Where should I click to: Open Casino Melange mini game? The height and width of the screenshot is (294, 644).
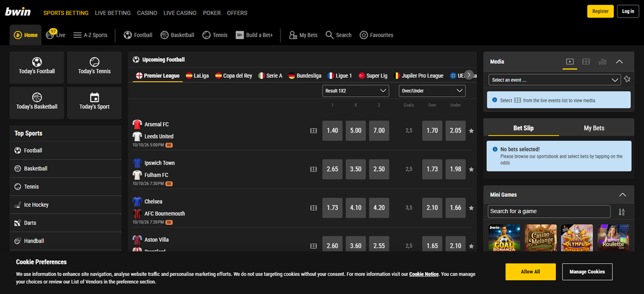pyautogui.click(x=540, y=238)
